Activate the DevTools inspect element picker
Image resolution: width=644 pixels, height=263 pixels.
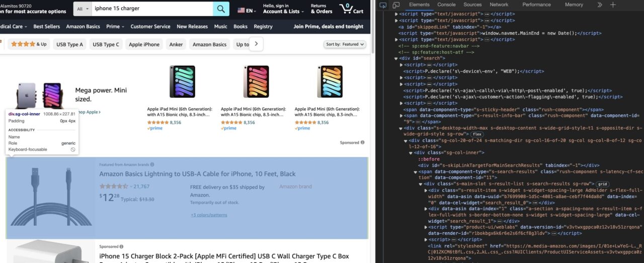(383, 5)
